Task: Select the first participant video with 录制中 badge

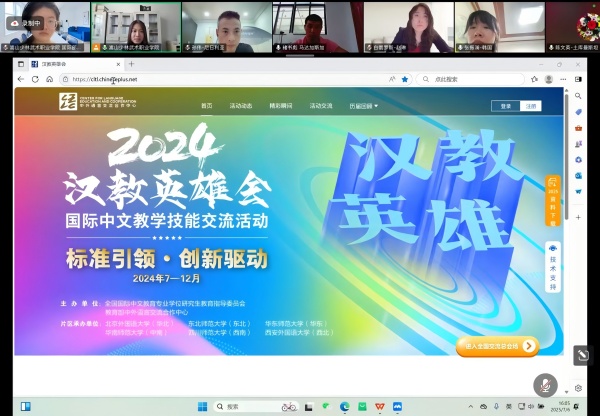Action: click(x=45, y=27)
